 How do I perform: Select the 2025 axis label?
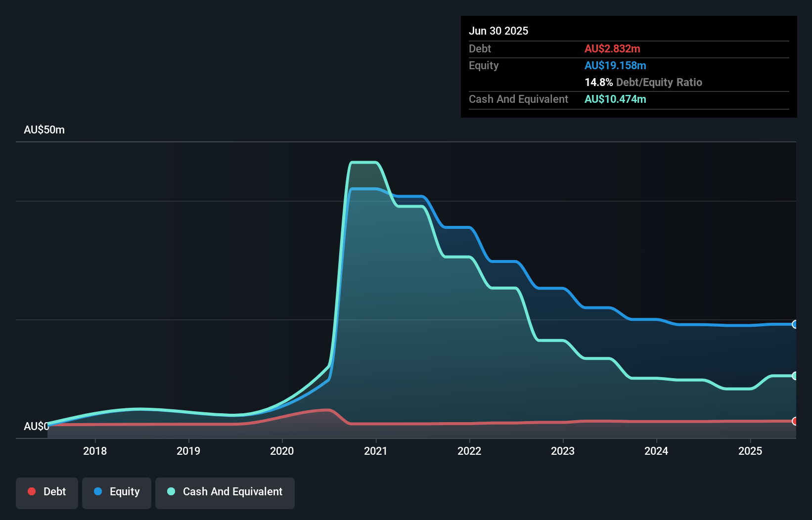(750, 451)
